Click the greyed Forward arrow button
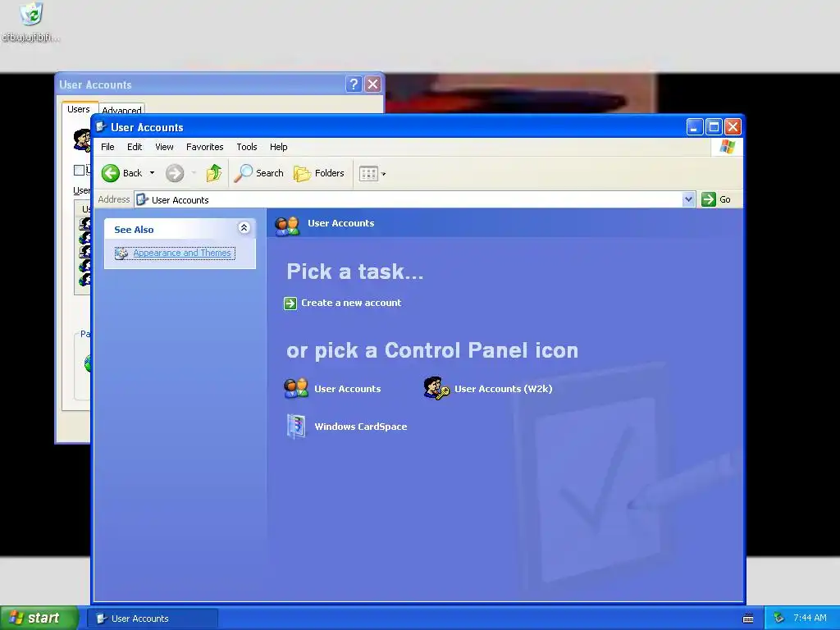 point(175,173)
